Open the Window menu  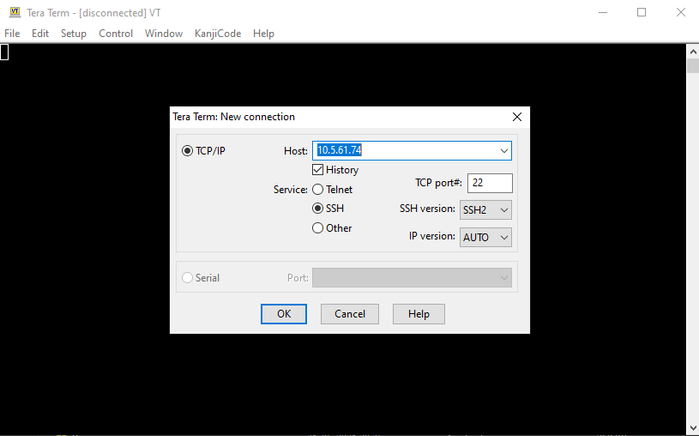coord(164,33)
